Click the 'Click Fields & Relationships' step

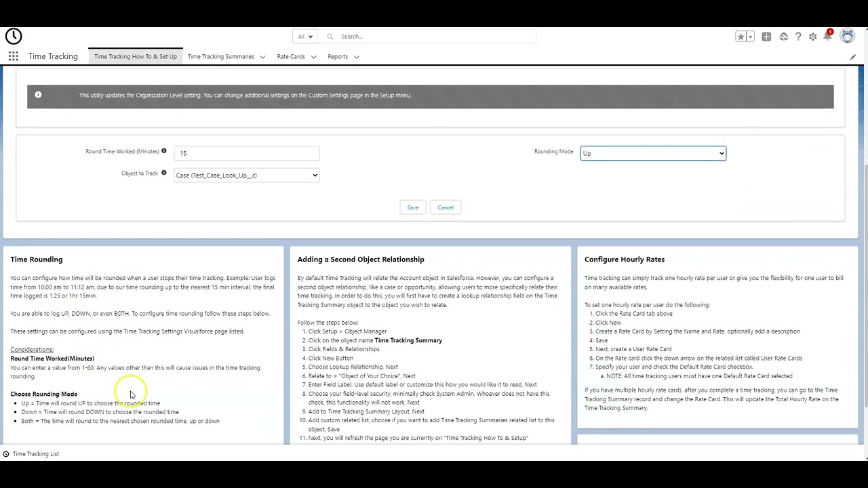(344, 349)
